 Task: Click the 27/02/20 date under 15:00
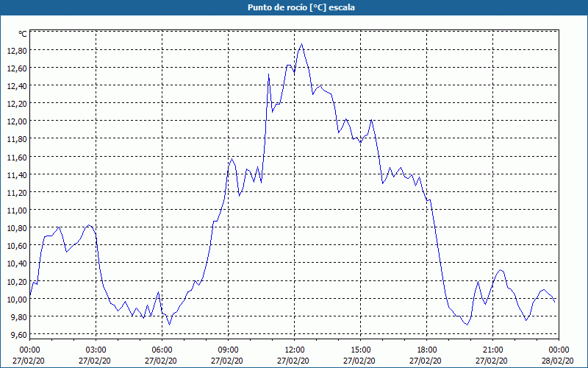(x=359, y=361)
